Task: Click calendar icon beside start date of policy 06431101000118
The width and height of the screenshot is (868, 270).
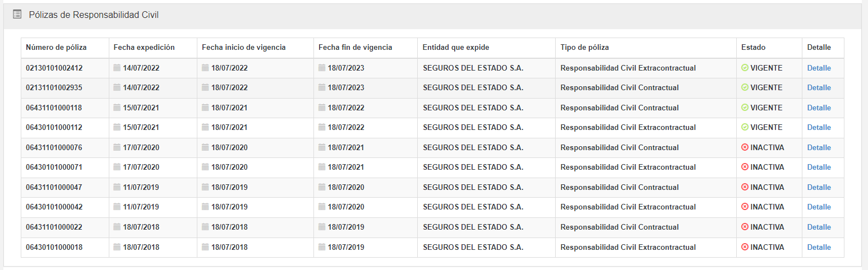Action: pos(205,108)
